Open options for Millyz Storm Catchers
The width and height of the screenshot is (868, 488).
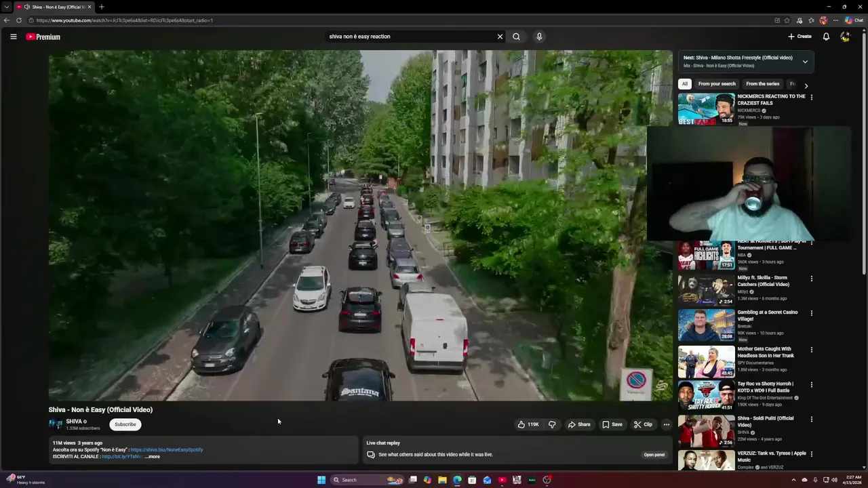click(811, 279)
